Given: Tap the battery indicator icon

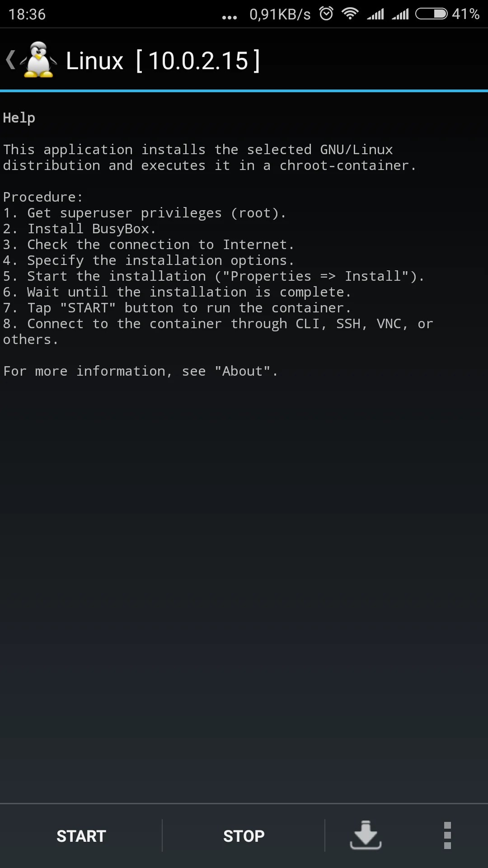Looking at the screenshot, I should click(431, 14).
